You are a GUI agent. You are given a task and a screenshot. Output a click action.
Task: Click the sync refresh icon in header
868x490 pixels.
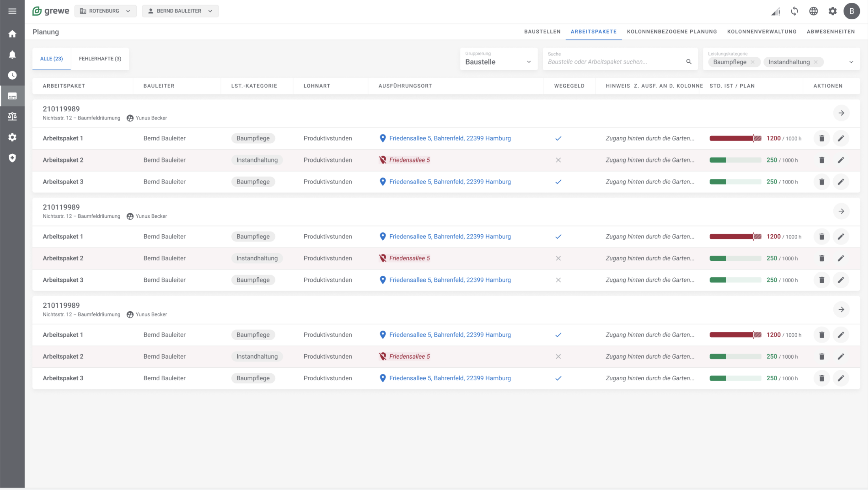point(794,11)
